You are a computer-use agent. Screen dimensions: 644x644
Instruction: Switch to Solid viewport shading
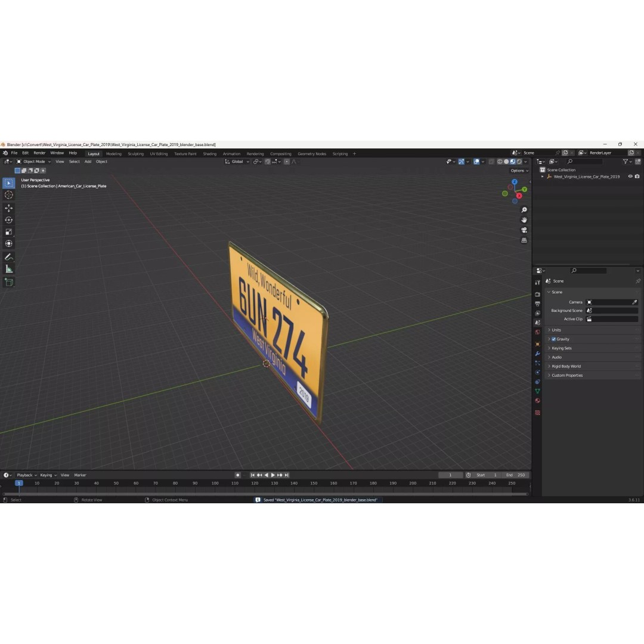click(506, 162)
